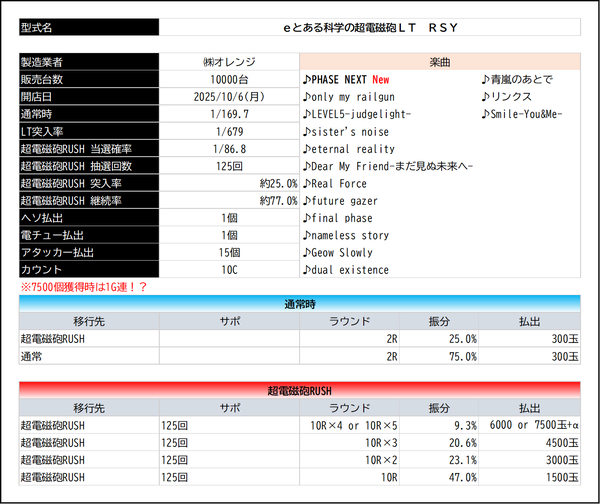Select the song '♪LEVEL5-judgelight-'
600x504 pixels.
tap(357, 114)
